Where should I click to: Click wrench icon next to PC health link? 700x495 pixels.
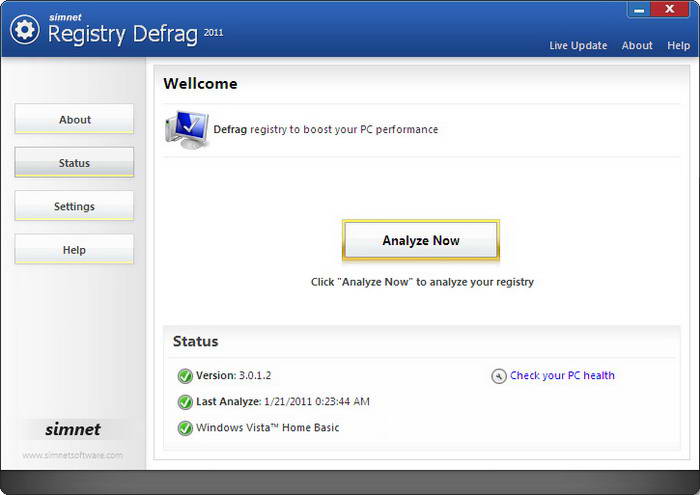[x=499, y=376]
